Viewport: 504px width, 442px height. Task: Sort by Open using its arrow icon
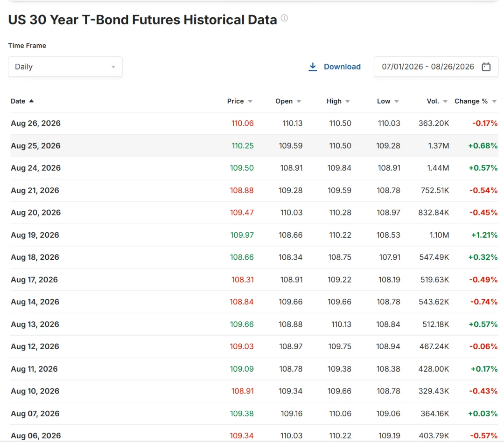coord(299,102)
